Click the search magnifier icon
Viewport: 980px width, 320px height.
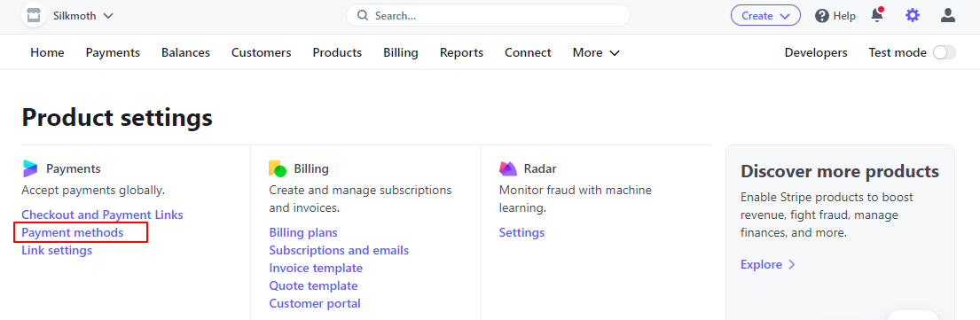click(362, 16)
